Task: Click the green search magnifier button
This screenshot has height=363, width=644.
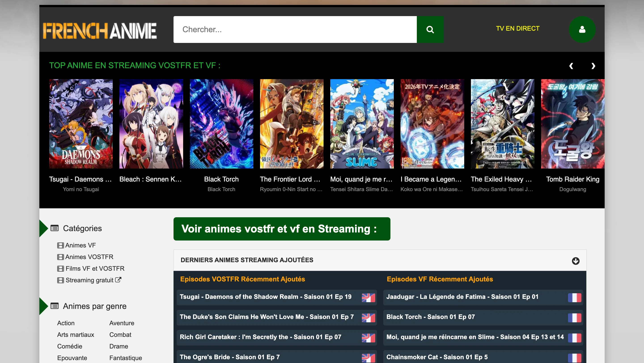Action: [430, 30]
